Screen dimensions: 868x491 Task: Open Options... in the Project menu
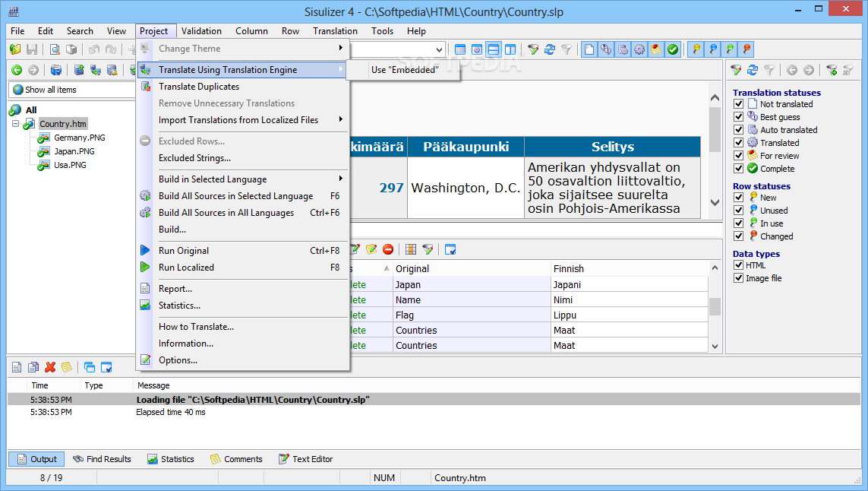click(x=243, y=360)
